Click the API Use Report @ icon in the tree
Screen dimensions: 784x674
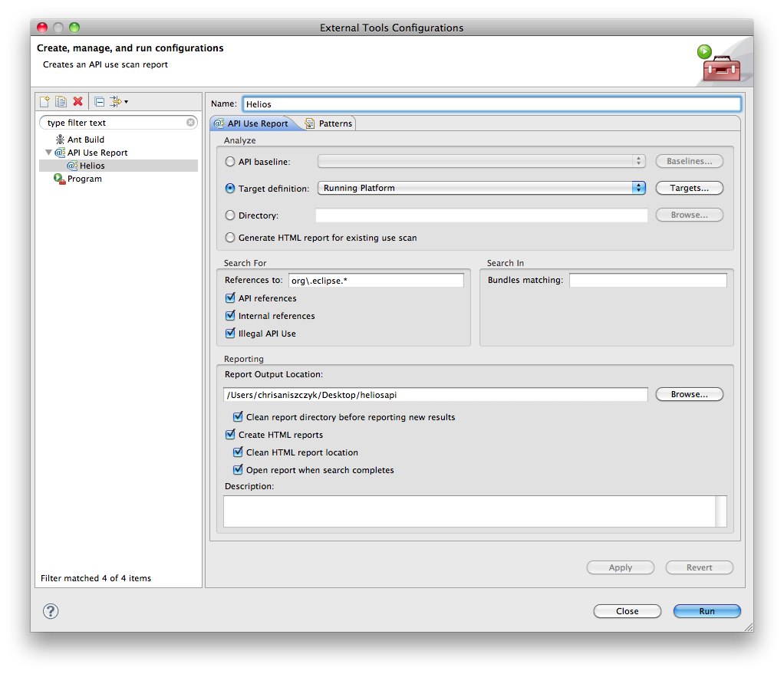[60, 153]
